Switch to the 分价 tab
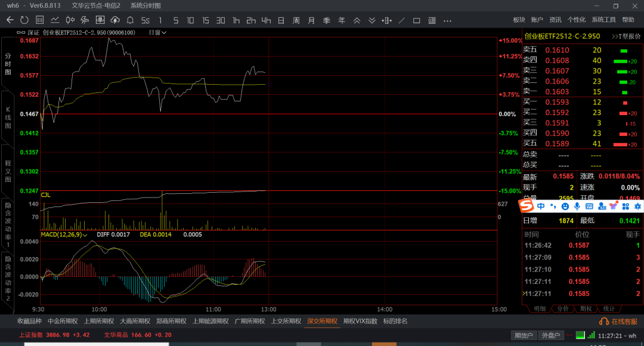Screen dimensions: 644x346 [x=562, y=308]
